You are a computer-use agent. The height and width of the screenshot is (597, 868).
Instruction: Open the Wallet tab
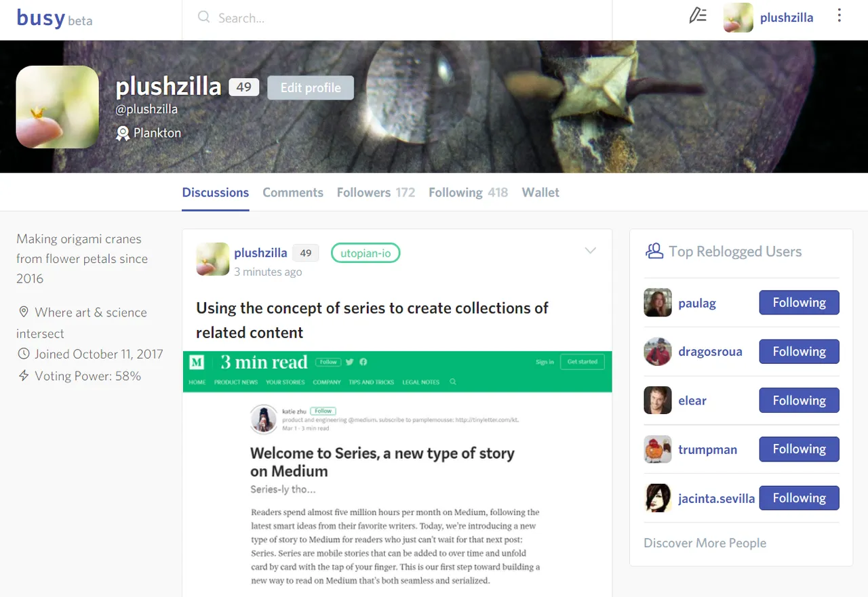click(x=540, y=192)
